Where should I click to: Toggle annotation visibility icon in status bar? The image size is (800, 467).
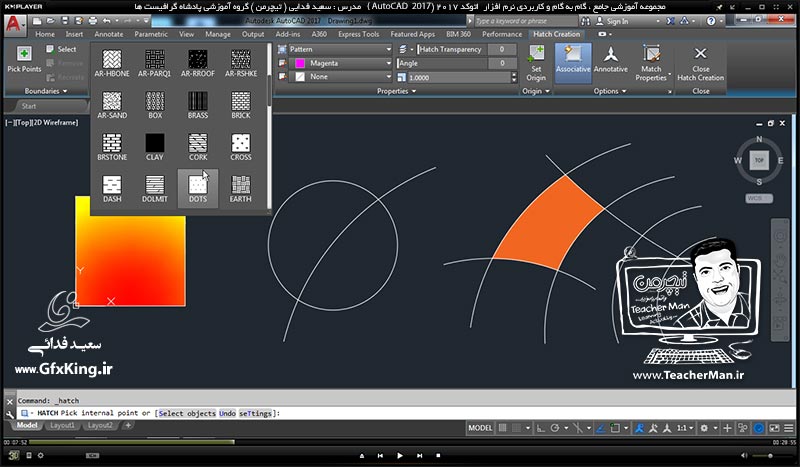[x=639, y=428]
